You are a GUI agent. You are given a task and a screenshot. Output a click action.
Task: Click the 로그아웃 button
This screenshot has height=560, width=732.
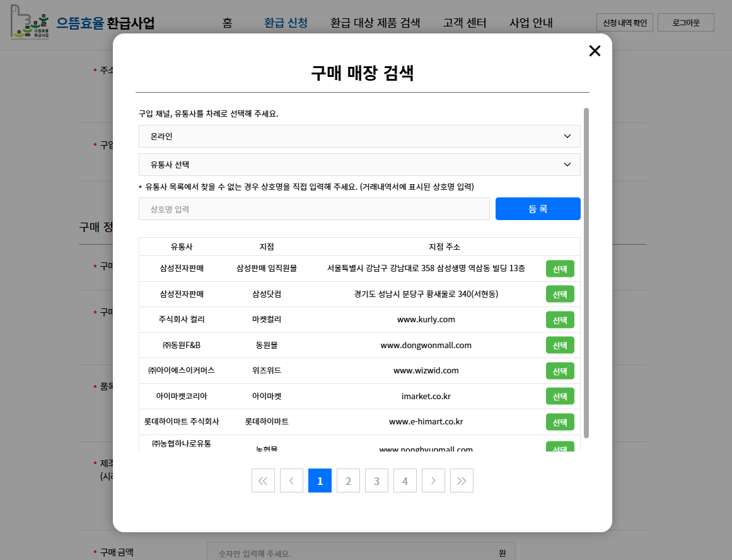click(686, 23)
